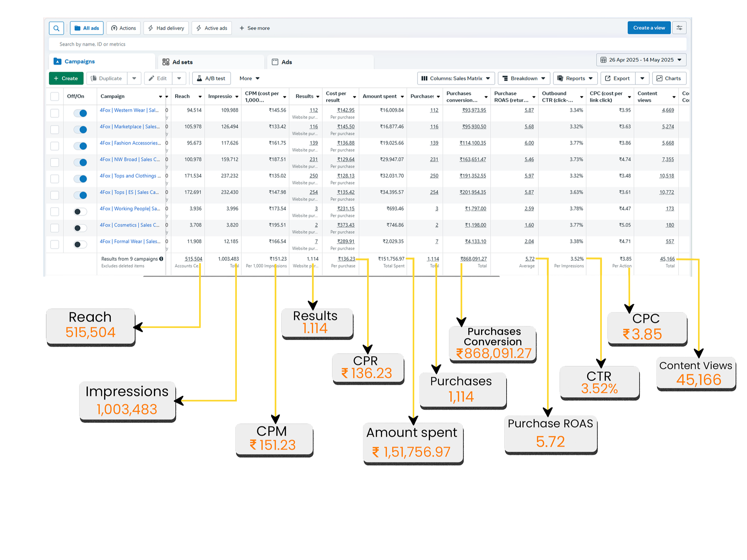Click the Charts icon button
The image size is (747, 560).
pyautogui.click(x=669, y=78)
